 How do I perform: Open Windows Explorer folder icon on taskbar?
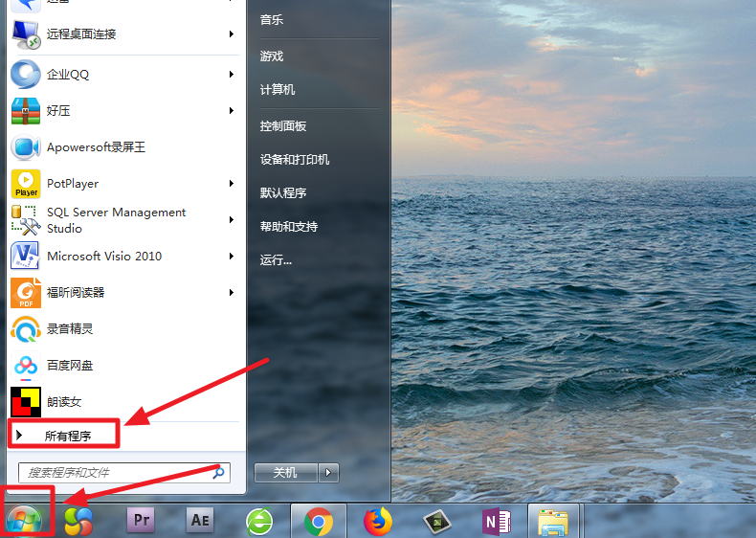pyautogui.click(x=554, y=521)
